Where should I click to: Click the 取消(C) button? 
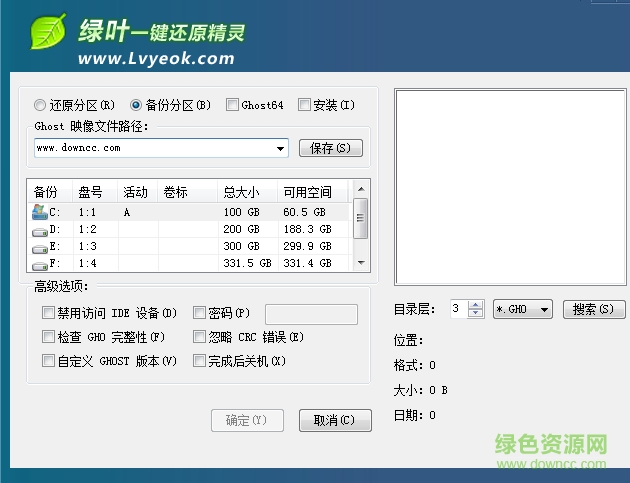pyautogui.click(x=335, y=421)
